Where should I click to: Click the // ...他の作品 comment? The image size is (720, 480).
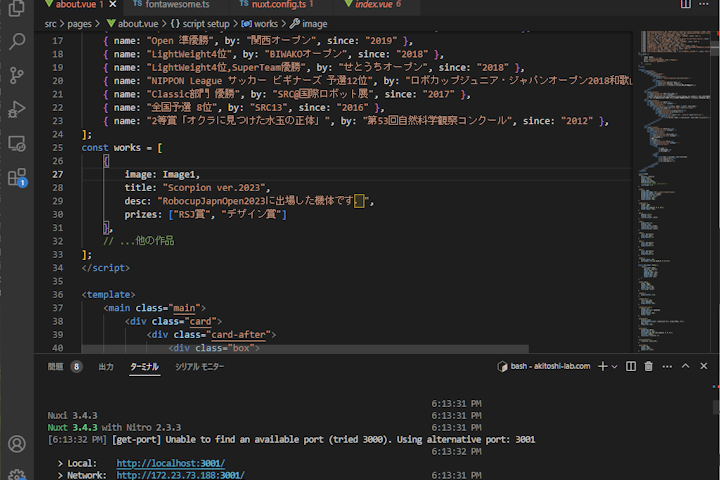point(139,241)
